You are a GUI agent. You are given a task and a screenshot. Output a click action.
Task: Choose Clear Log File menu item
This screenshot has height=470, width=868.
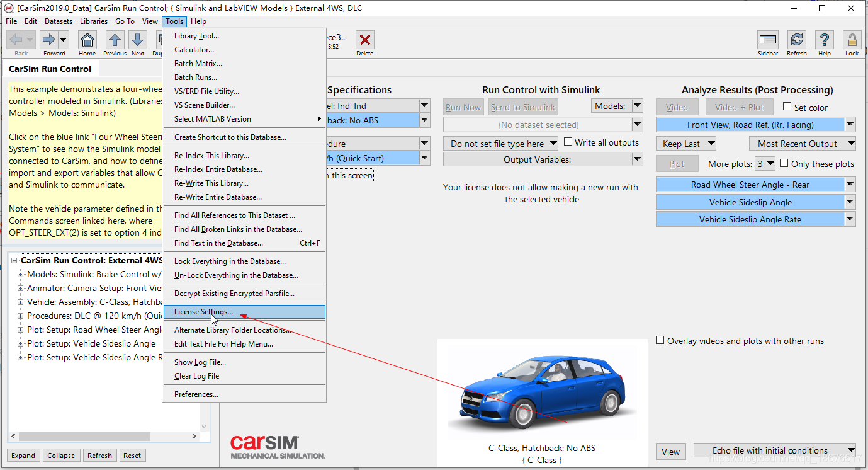244,376
